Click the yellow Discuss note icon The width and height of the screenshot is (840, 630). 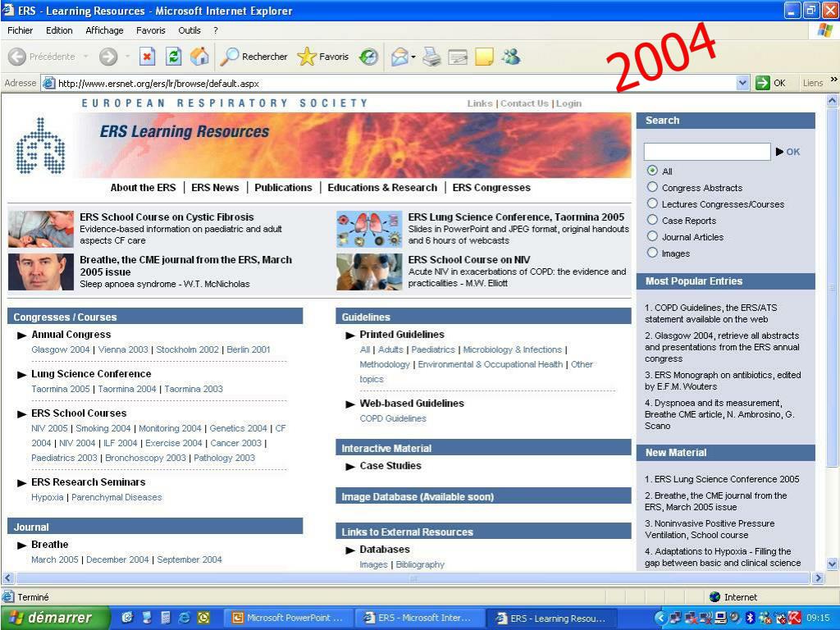pos(484,57)
